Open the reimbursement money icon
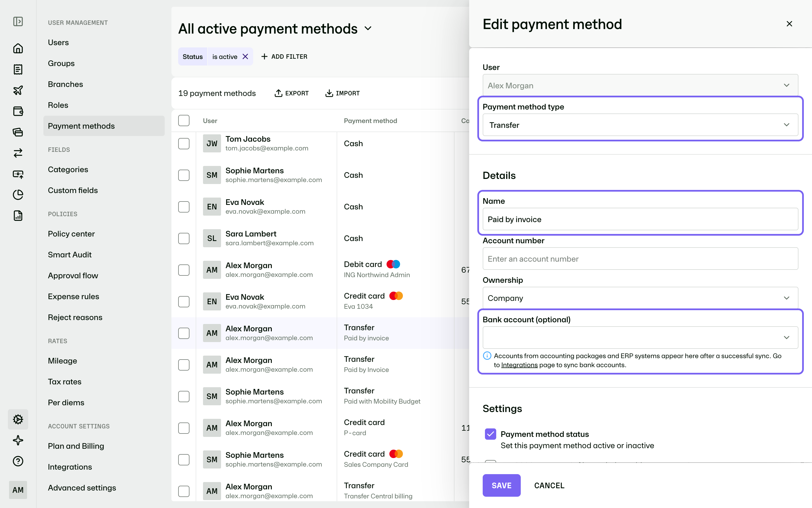Image resolution: width=812 pixels, height=508 pixels. point(18,174)
